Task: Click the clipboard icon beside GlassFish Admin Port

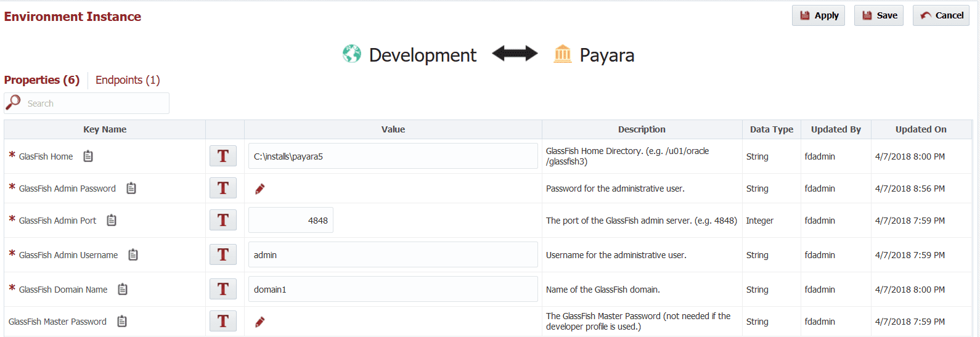Action: pos(112,221)
